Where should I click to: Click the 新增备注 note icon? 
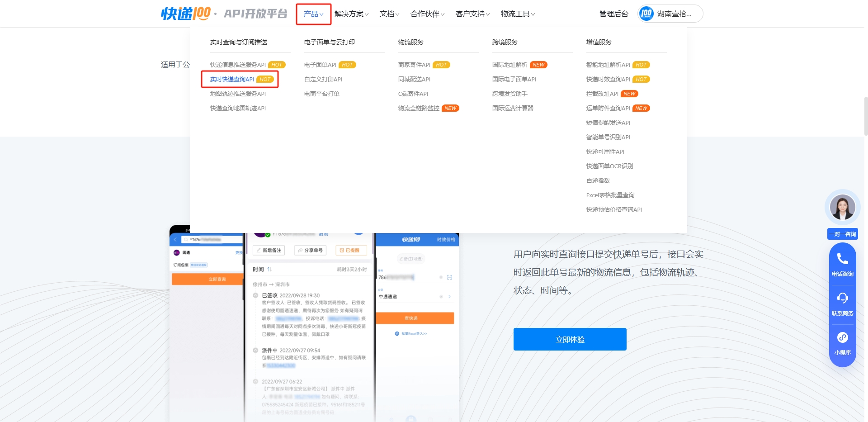pyautogui.click(x=259, y=250)
